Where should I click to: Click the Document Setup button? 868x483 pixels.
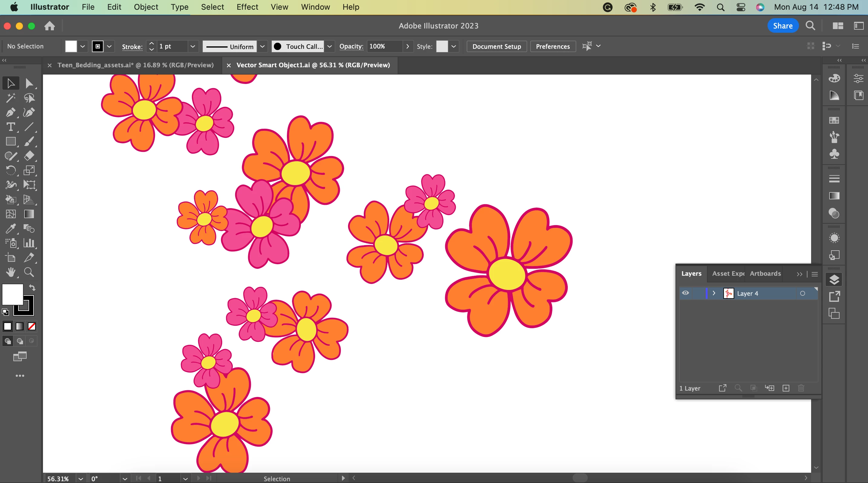(496, 46)
